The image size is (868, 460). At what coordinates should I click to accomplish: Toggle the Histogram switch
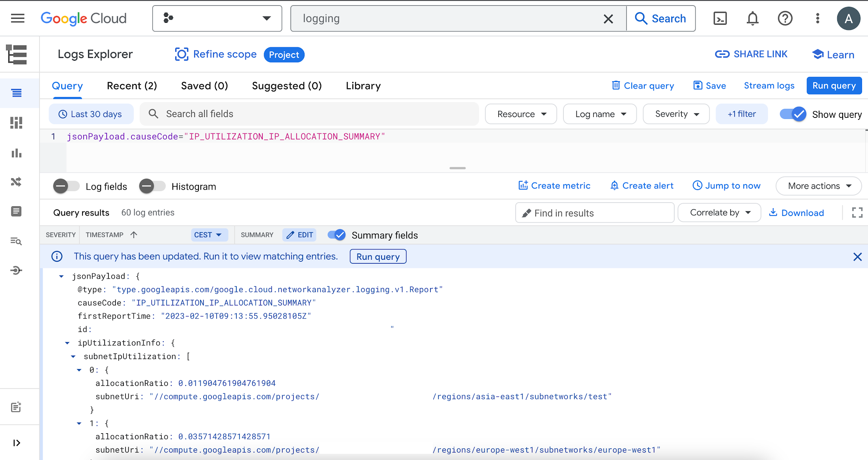click(x=152, y=186)
